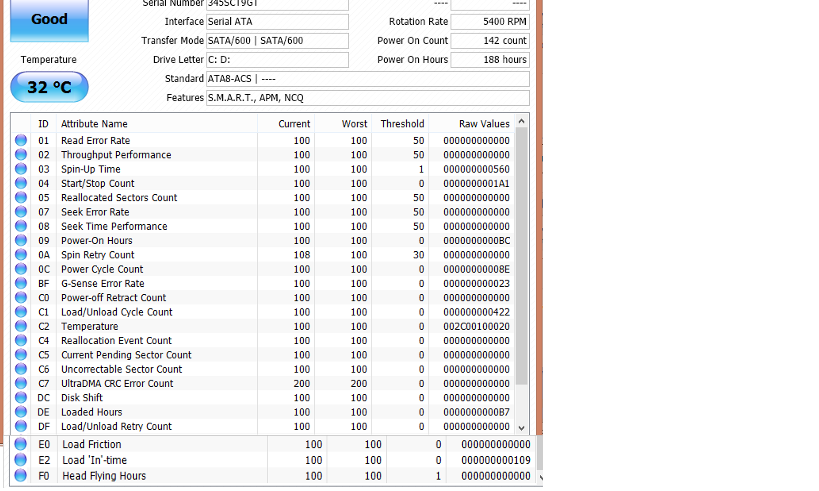Click the Interface field showing Serial ATA
819x491 pixels.
coord(277,21)
